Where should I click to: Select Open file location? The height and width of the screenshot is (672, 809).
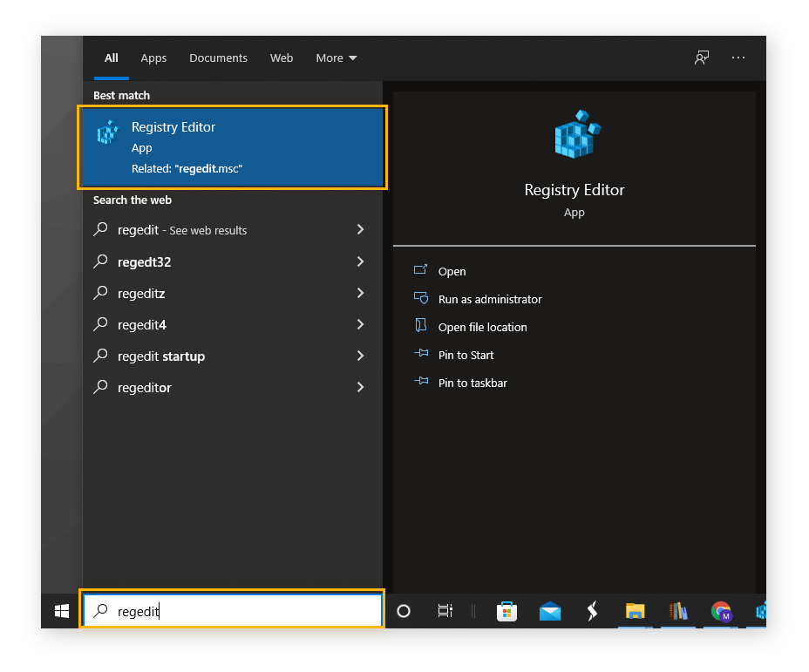click(482, 327)
